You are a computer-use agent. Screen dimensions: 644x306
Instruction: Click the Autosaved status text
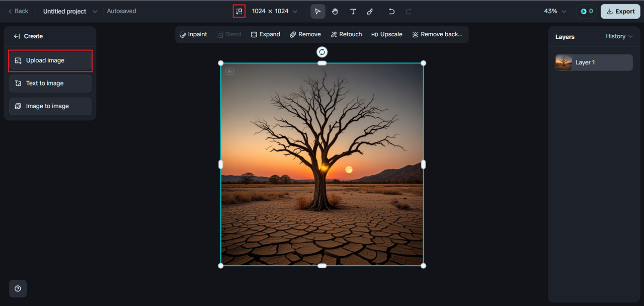pyautogui.click(x=121, y=11)
